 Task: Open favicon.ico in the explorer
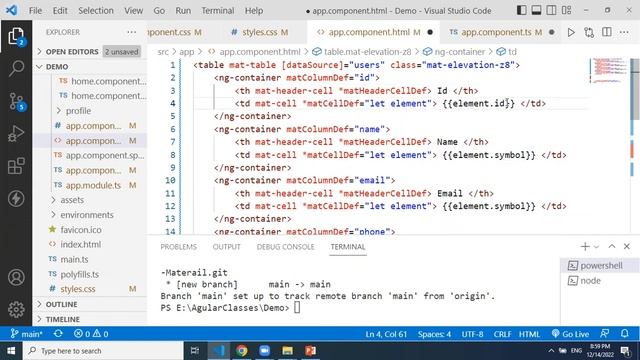click(81, 230)
